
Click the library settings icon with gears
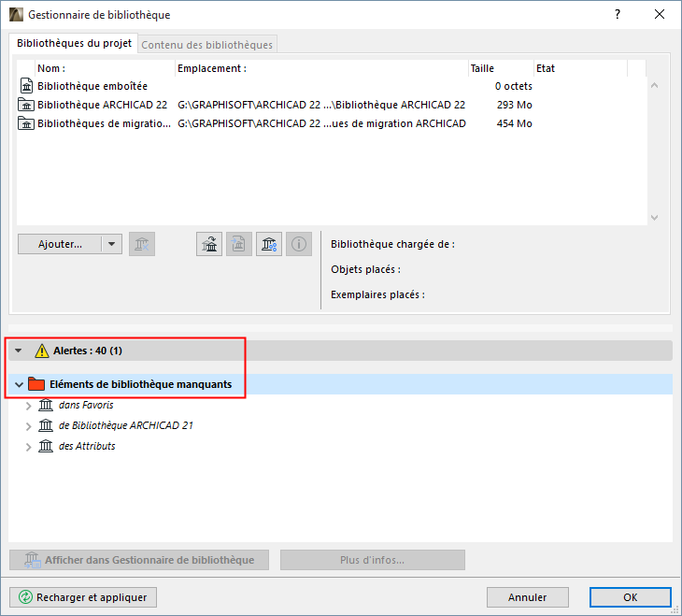(x=269, y=244)
